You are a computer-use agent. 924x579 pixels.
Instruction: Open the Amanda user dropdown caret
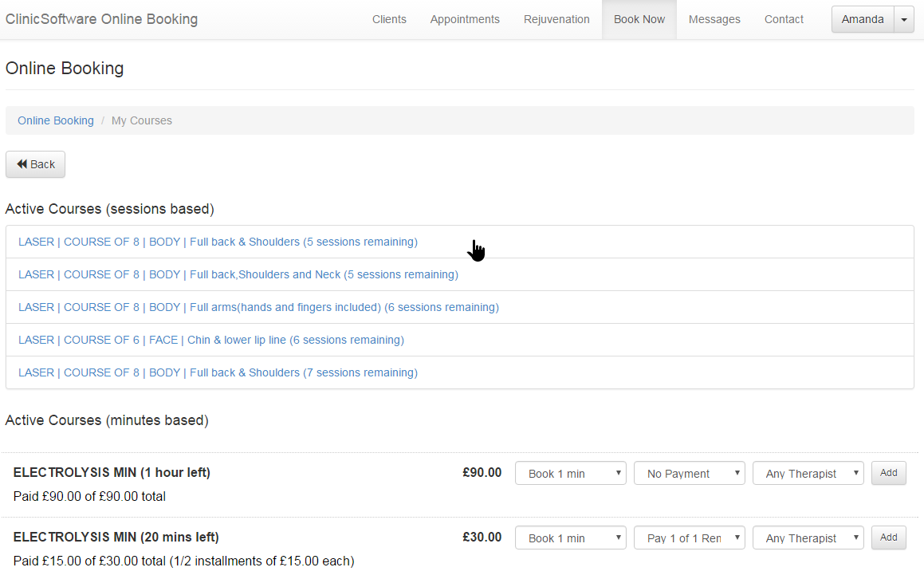click(x=903, y=20)
